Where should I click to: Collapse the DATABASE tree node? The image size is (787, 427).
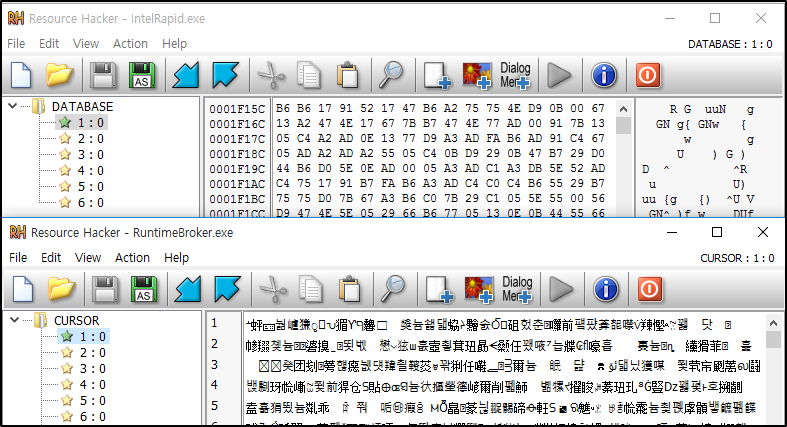[13, 106]
